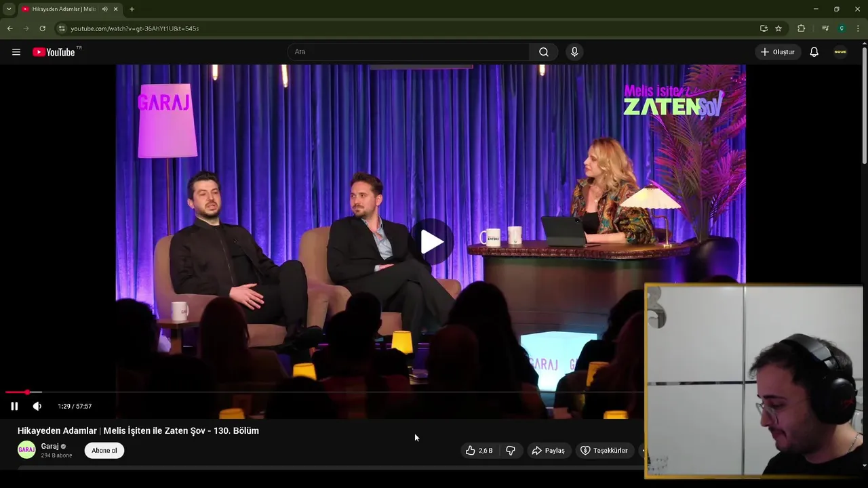868x488 pixels.
Task: Go forward in browser history
Action: tap(26, 28)
